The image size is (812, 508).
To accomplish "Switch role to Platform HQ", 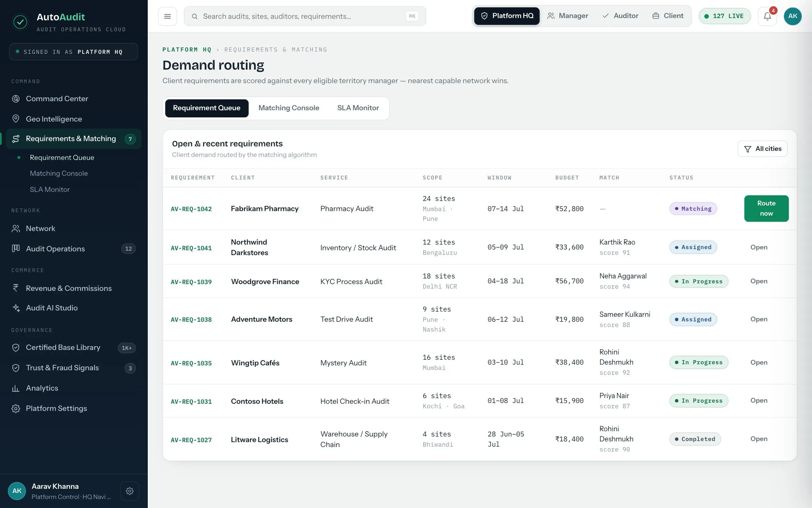I will tap(507, 16).
